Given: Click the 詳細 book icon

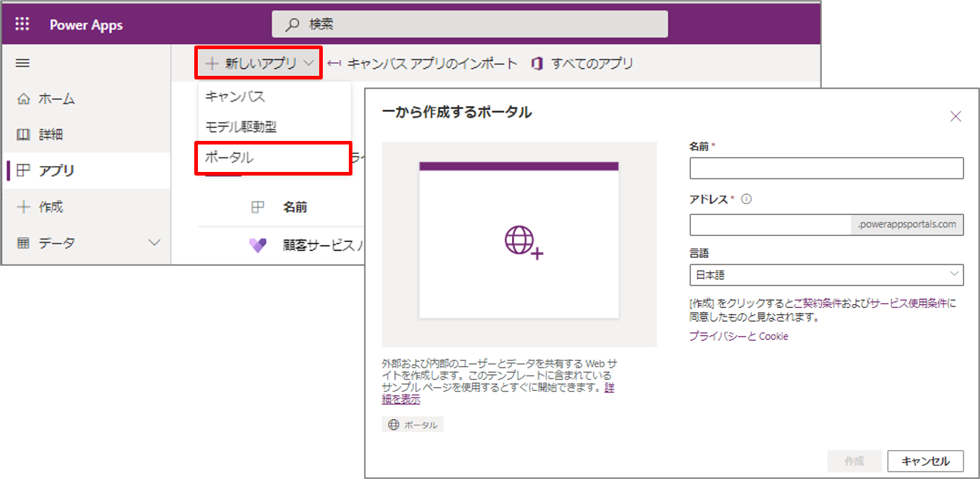Looking at the screenshot, I should pos(24,134).
